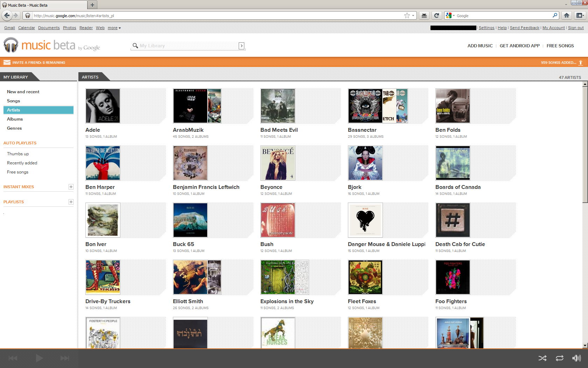Screen dimensions: 588x368
Task: Open the Death Cab for Cutie cover
Action: 453,220
